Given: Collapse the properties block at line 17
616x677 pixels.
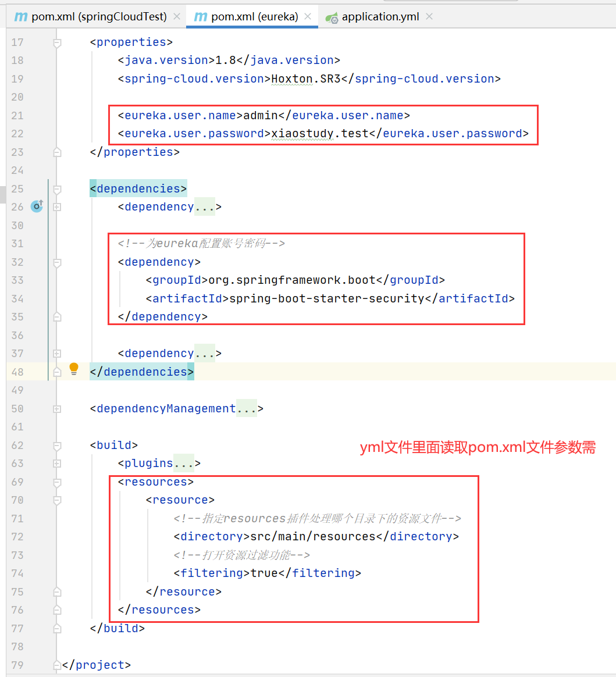Looking at the screenshot, I should [57, 42].
